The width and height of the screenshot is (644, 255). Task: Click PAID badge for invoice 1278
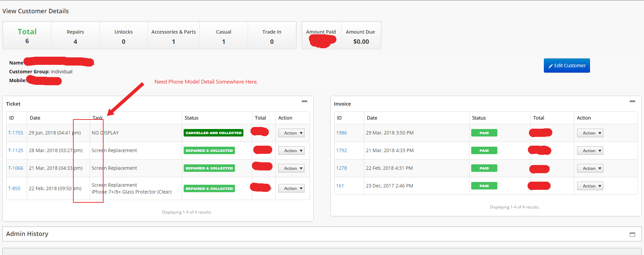pos(484,168)
